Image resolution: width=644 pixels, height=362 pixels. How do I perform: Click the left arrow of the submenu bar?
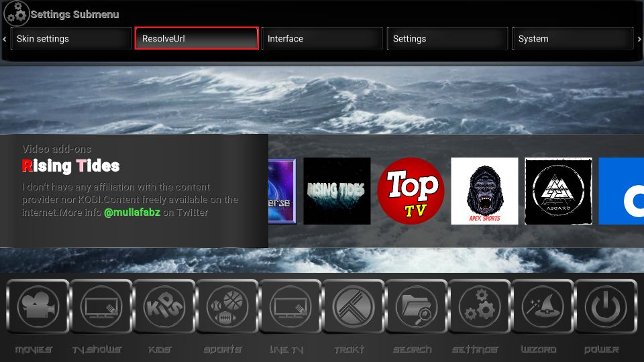[x=5, y=39]
